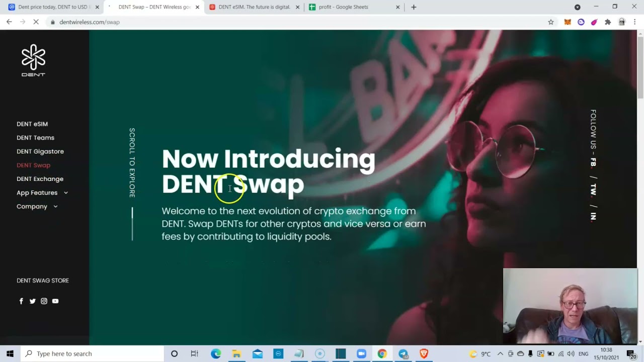
Task: Follow on FB link at right
Action: [593, 162]
